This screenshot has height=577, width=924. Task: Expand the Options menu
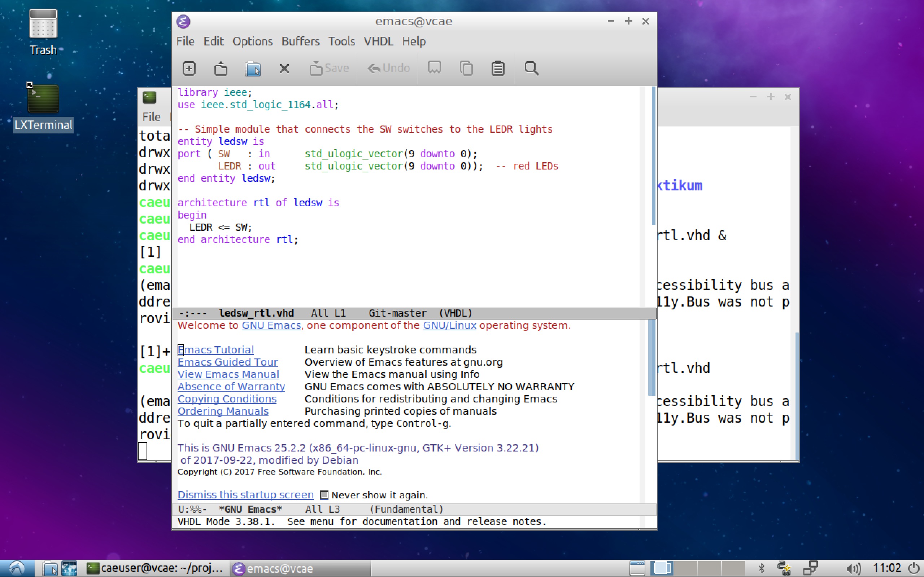click(252, 41)
